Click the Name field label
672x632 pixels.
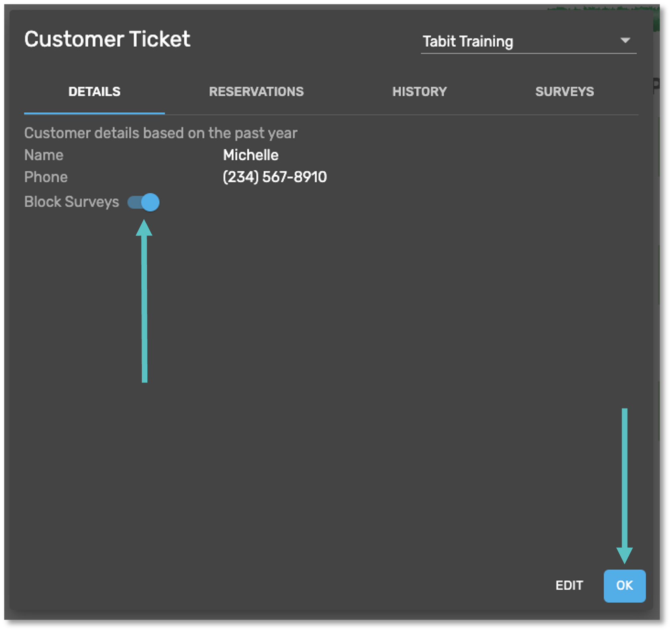43,155
